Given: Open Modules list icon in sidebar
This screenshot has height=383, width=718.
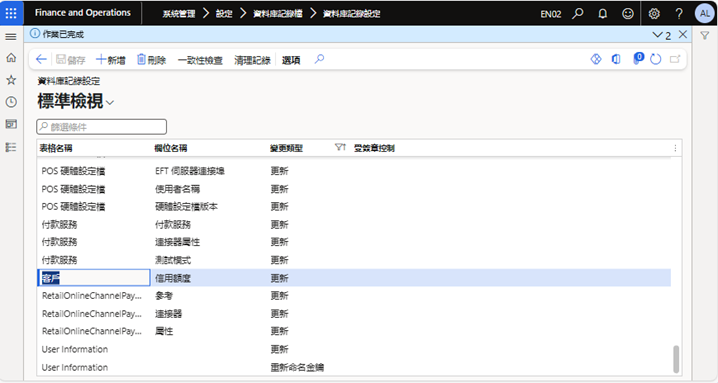Looking at the screenshot, I should tap(11, 147).
